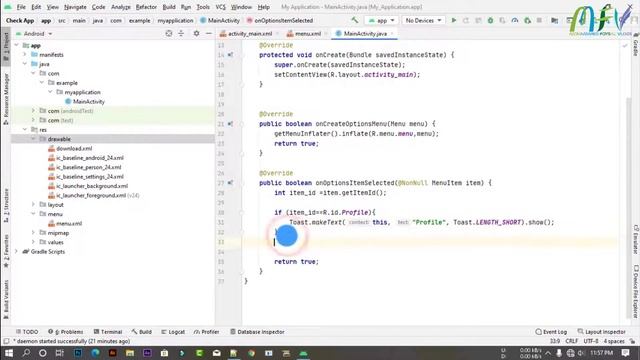Expand the manifests folder

tap(24, 54)
